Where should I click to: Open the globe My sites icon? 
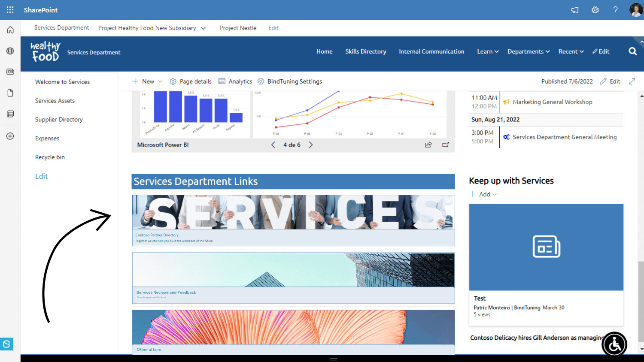pyautogui.click(x=10, y=51)
